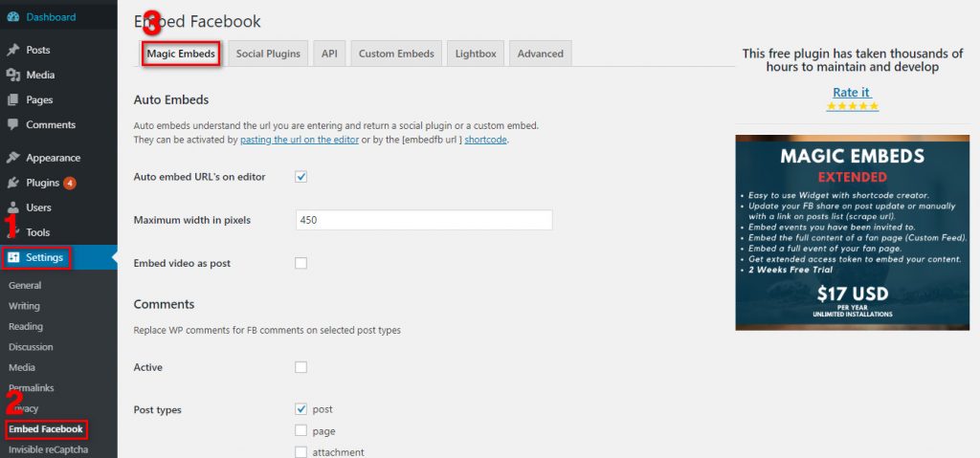Open the Pages menu item
Viewport: 980px width, 458px height.
pos(39,100)
